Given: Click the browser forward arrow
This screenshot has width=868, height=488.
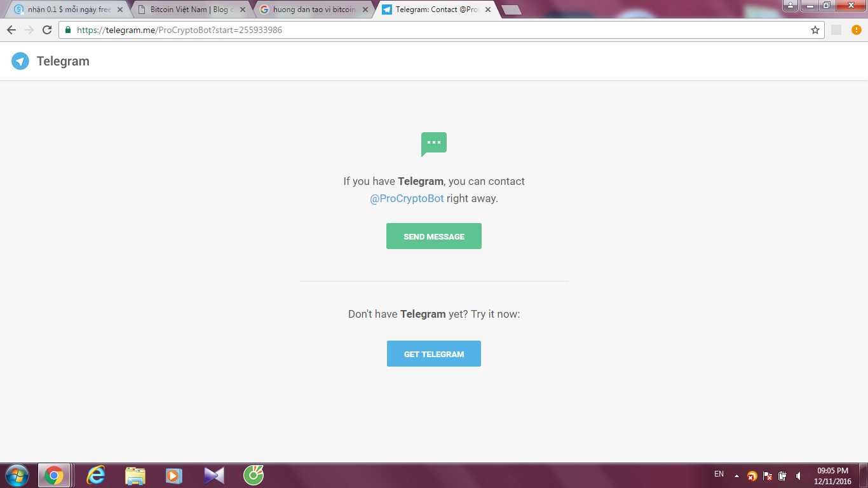Looking at the screenshot, I should [x=29, y=30].
